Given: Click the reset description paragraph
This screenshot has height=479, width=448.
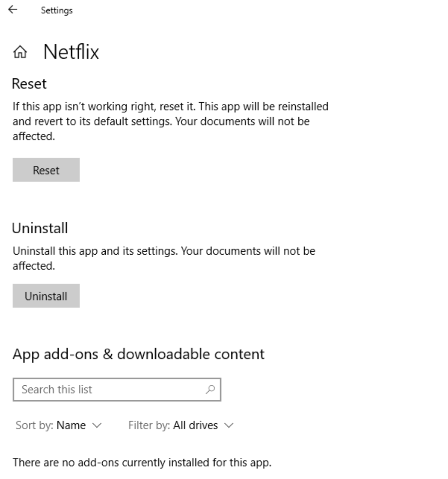Looking at the screenshot, I should point(170,121).
